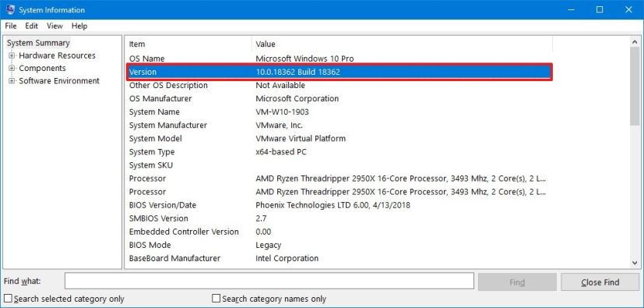Image resolution: width=644 pixels, height=308 pixels.
Task: Click the scrollbar down arrow
Action: click(x=635, y=262)
